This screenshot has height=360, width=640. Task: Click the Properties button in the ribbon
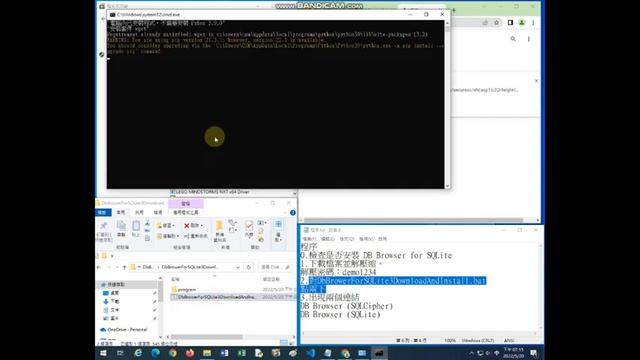point(249,230)
